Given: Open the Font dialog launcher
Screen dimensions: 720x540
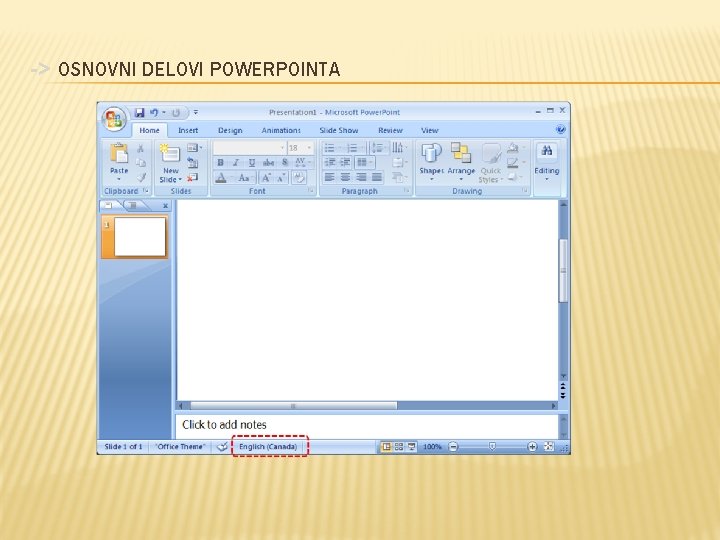Looking at the screenshot, I should click(x=311, y=191).
